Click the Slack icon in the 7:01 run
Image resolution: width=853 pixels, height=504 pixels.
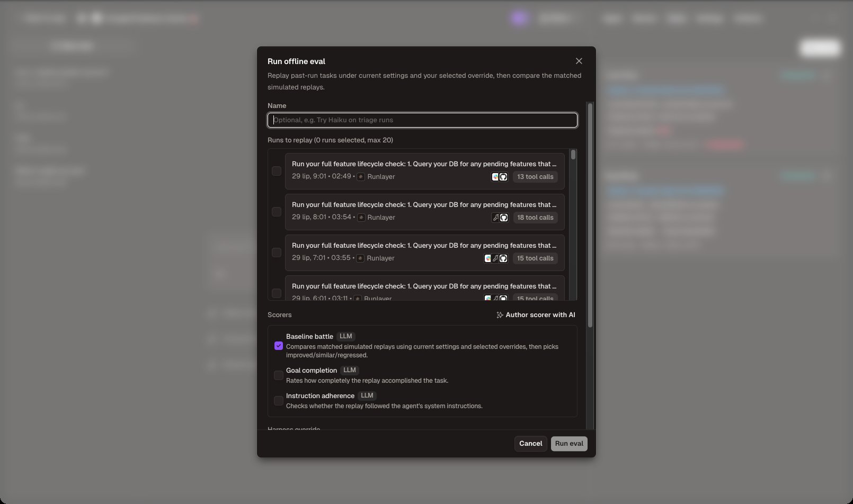[x=488, y=258]
